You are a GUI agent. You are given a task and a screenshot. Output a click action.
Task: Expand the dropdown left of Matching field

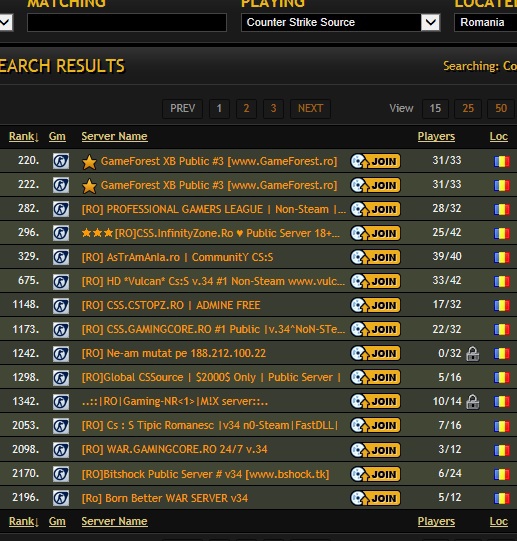[x=6, y=22]
